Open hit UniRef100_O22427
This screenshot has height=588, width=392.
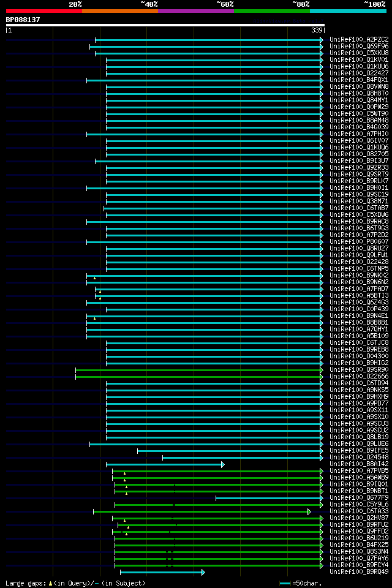[359, 73]
